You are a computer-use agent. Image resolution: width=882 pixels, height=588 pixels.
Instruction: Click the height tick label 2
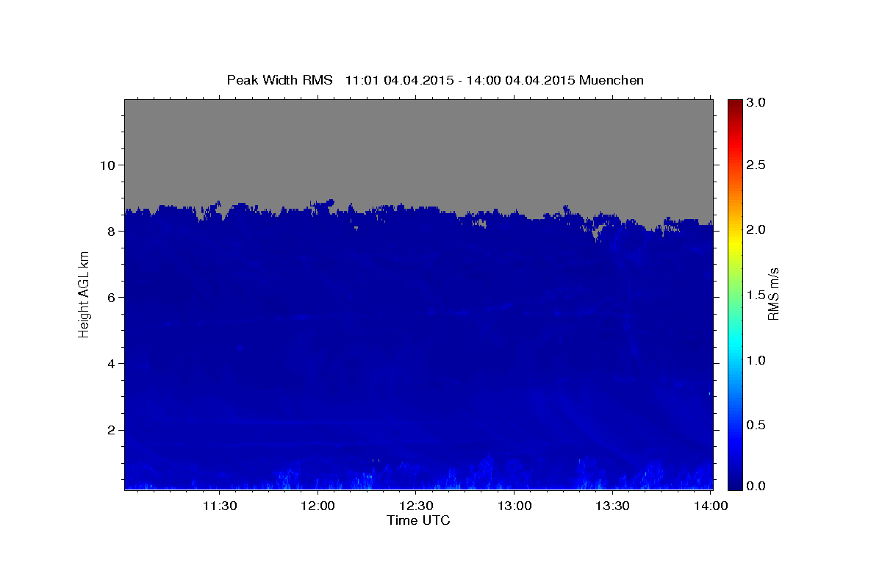112,430
